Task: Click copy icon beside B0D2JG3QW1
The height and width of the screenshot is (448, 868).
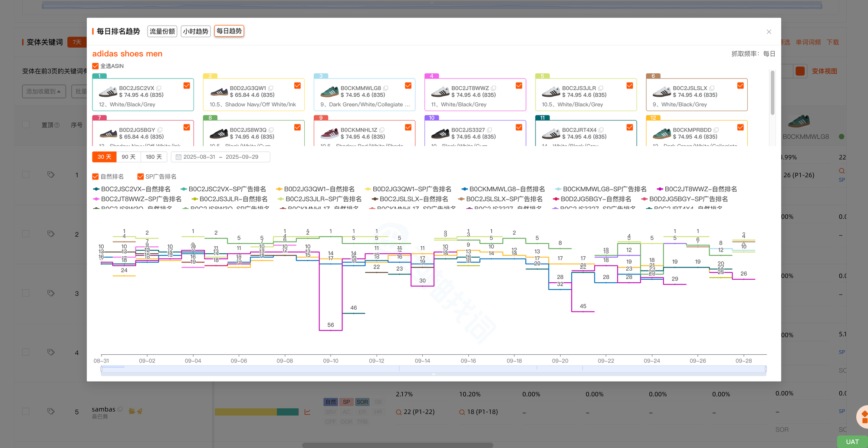Action: pos(271,88)
